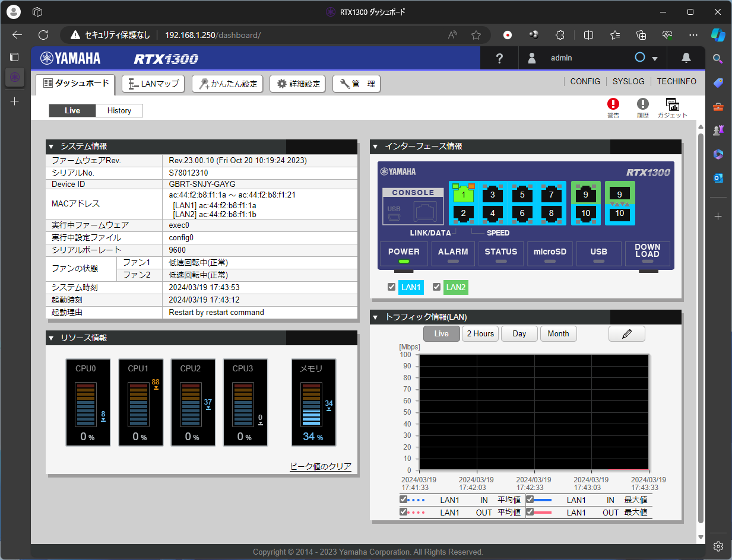
Task: Open the tab actions menu icon
Action: tap(14, 57)
